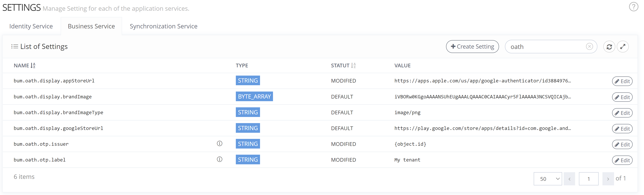Click the page number input box
The image size is (644, 195).
(588, 179)
